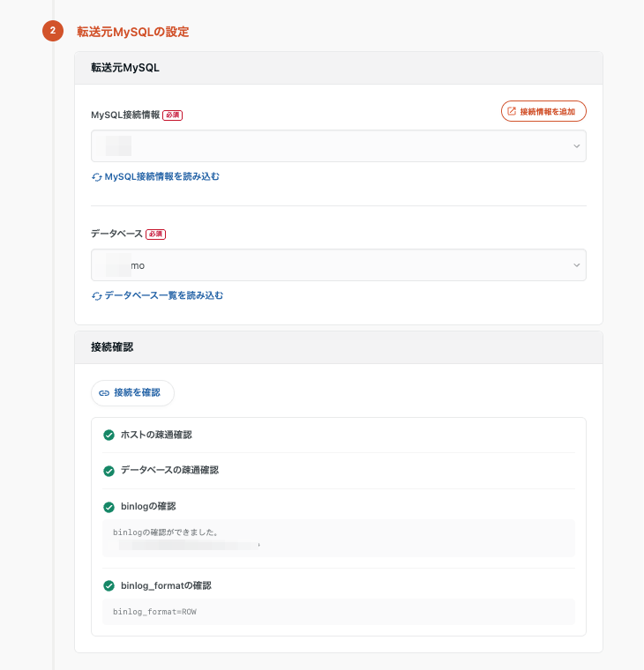
Task: Click the データベースの疎通確認 text
Action: click(169, 470)
